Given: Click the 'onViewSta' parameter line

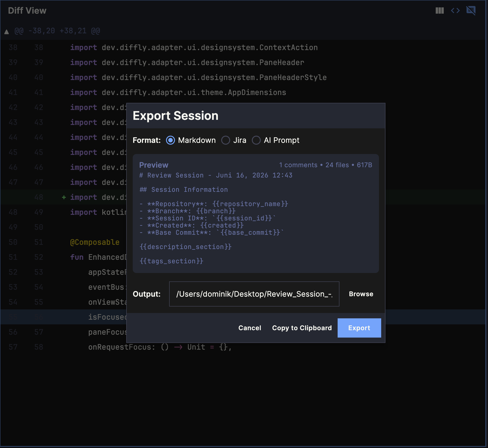Looking at the screenshot, I should (107, 302).
